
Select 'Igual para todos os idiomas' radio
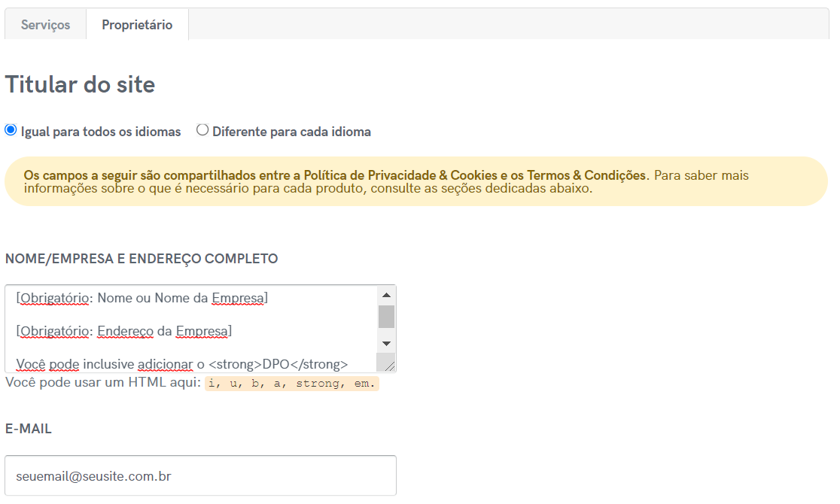(11, 130)
